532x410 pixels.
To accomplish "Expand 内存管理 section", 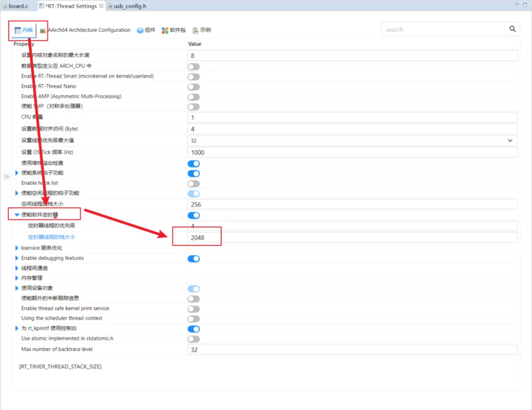I will (x=17, y=278).
